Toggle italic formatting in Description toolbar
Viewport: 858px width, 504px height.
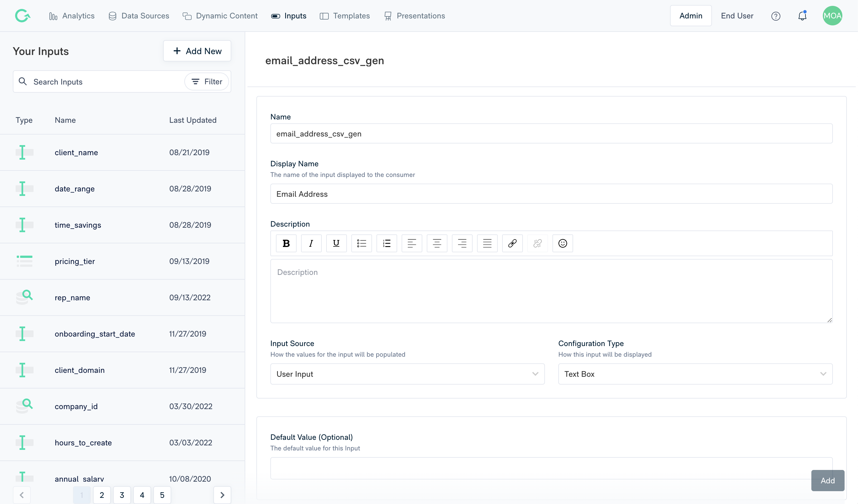pos(311,243)
